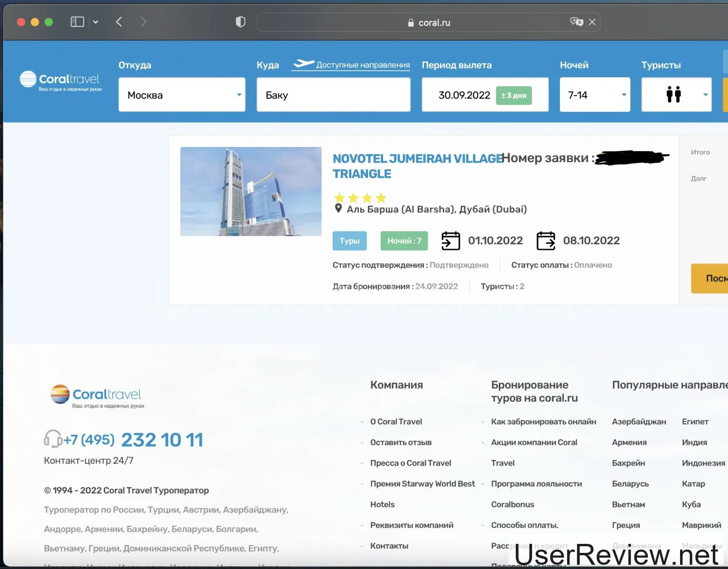
Task: Click the privacy shield icon
Action: point(241,22)
